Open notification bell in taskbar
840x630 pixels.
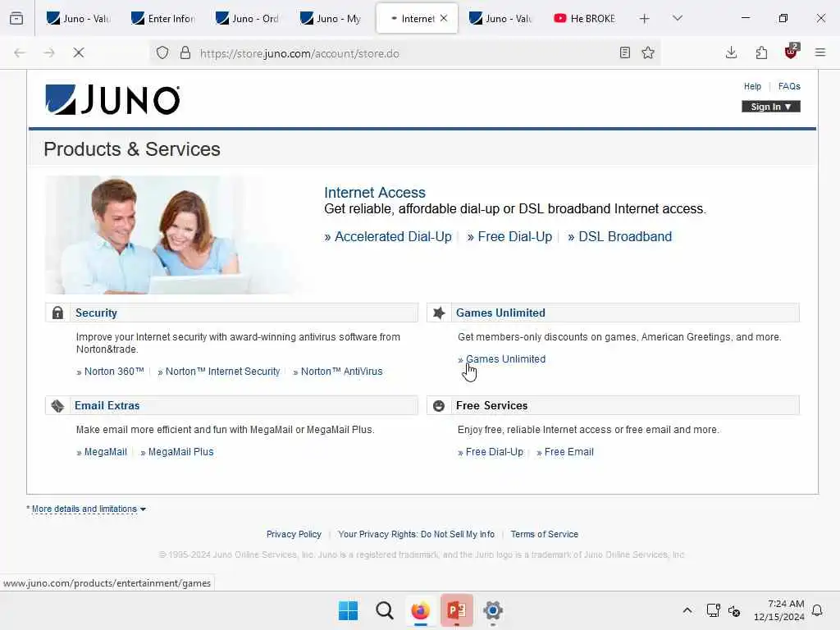tap(817, 610)
